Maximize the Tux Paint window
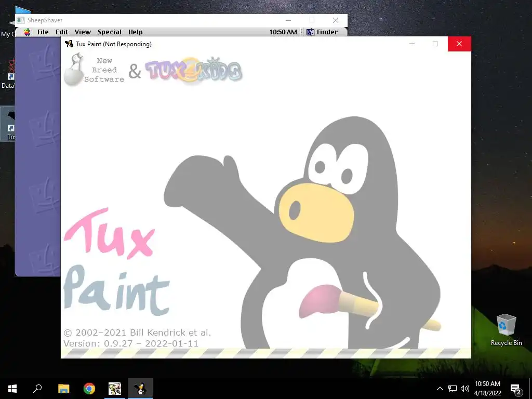 435,44
